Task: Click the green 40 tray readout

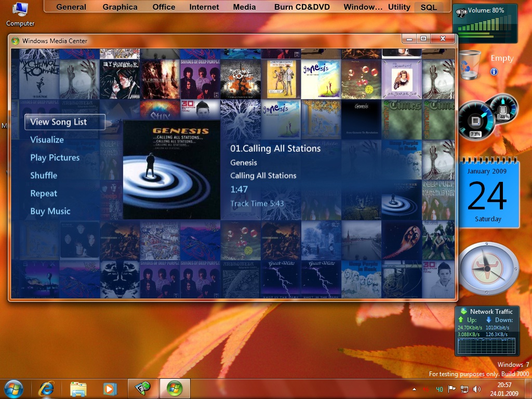Action: 439,389
